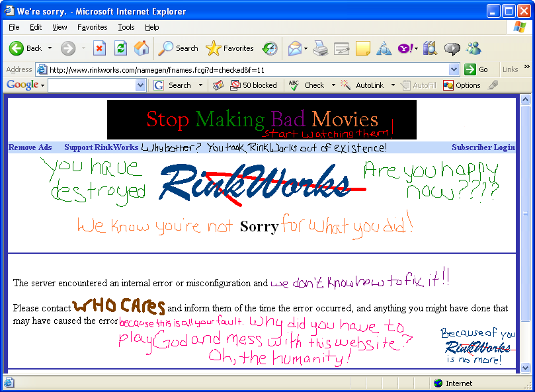Go to the Home page icon
This screenshot has height=392, width=535.
(x=142, y=48)
